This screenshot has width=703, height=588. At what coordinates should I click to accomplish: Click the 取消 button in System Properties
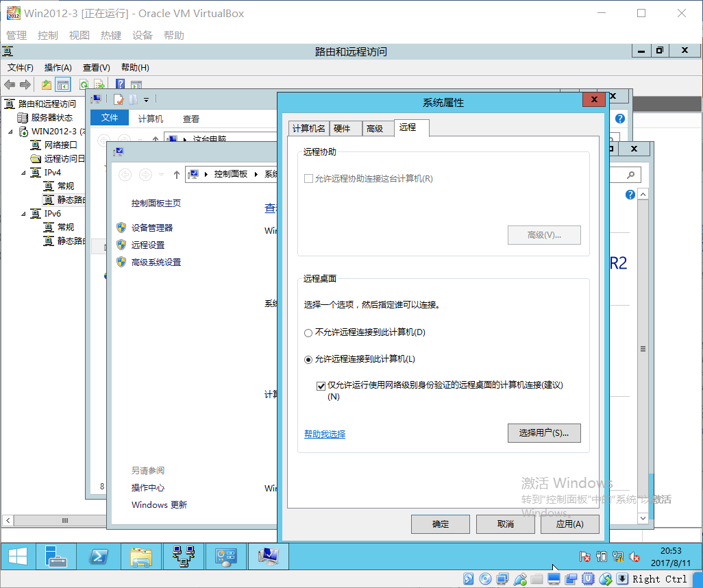point(505,524)
